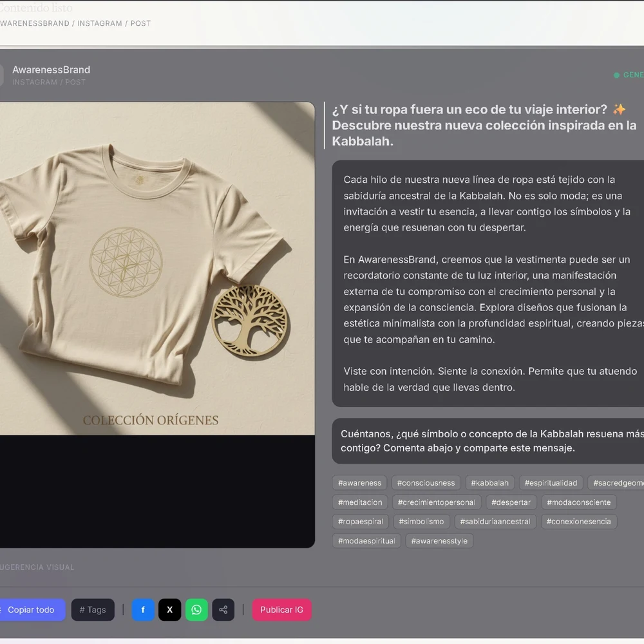Select the #espiritualidad hashtag chip
Image resolution: width=644 pixels, height=644 pixels.
point(551,483)
